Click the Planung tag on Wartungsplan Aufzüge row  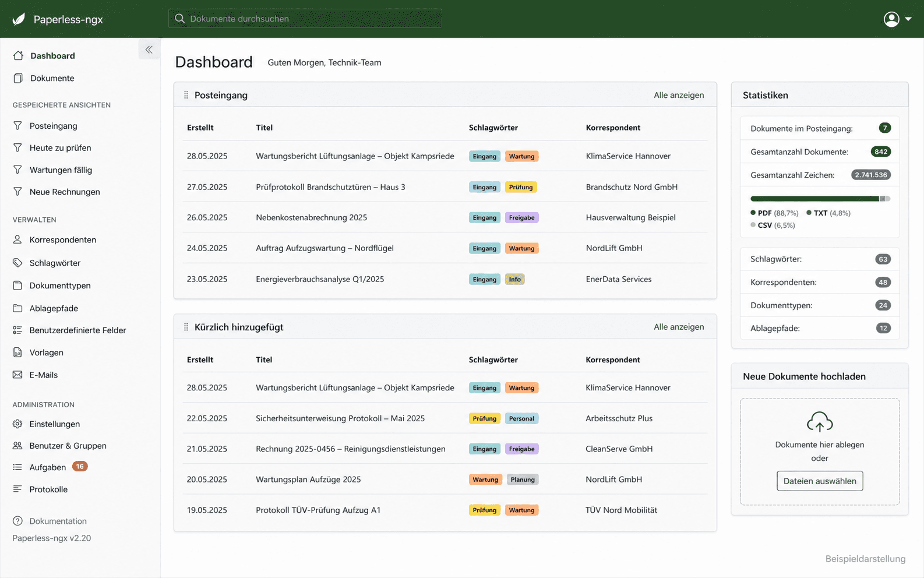point(523,480)
